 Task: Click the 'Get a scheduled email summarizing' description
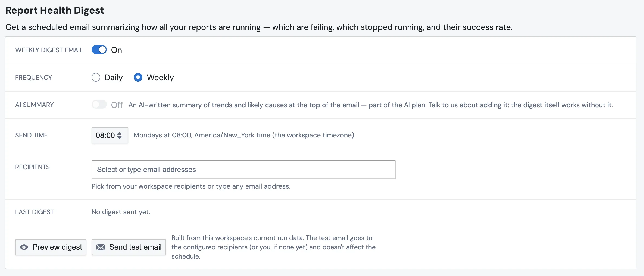(x=259, y=27)
